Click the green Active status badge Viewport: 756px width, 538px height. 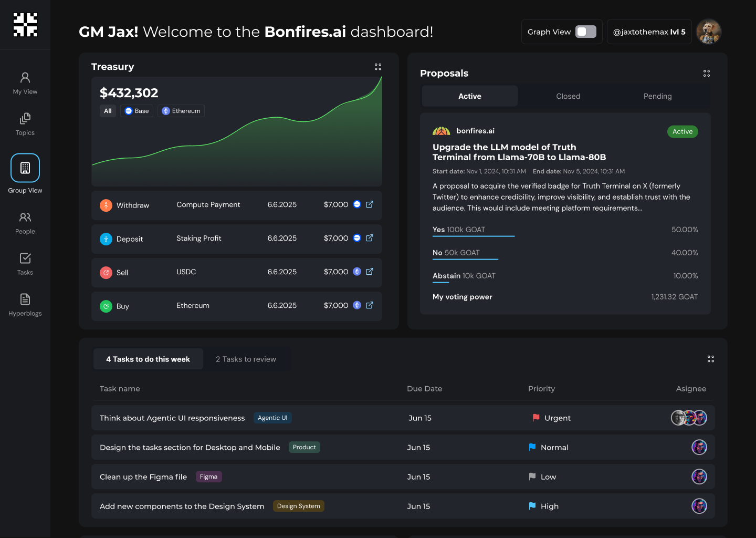tap(682, 131)
